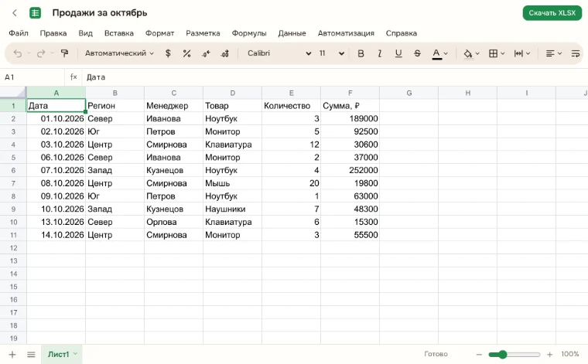Select the cell with value 252000
The image size is (588, 364).
tap(350, 170)
